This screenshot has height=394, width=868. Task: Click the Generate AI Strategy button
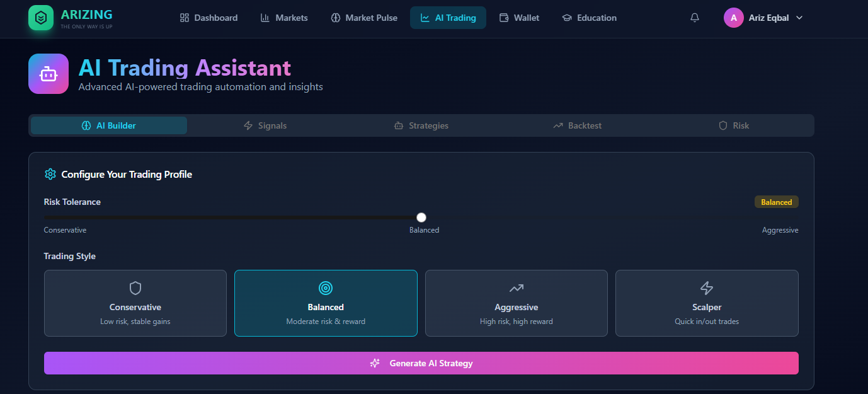pos(421,363)
